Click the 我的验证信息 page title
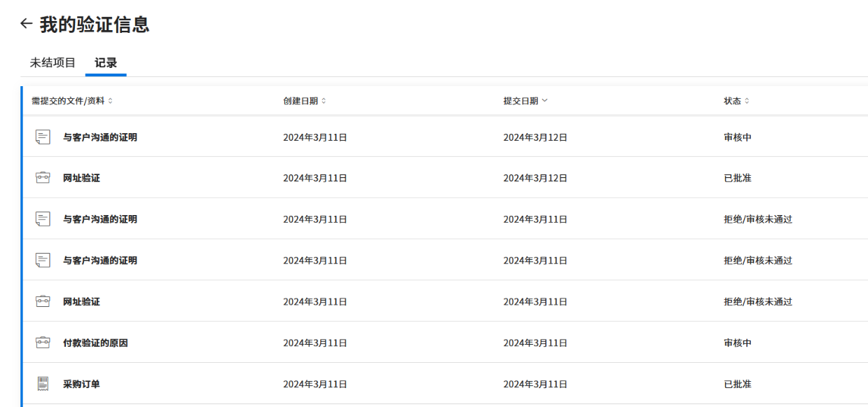Viewport: 868px width, 407px height. [94, 25]
